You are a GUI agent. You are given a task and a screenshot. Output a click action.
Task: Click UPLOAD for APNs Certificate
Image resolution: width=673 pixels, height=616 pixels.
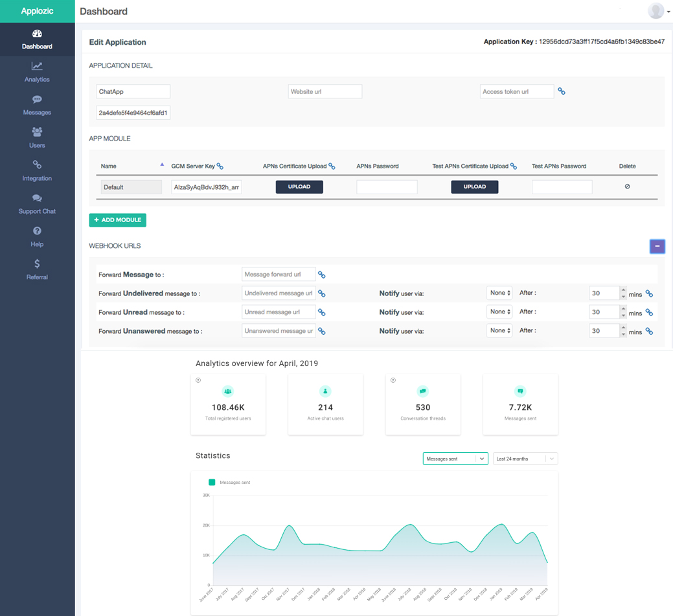(299, 187)
